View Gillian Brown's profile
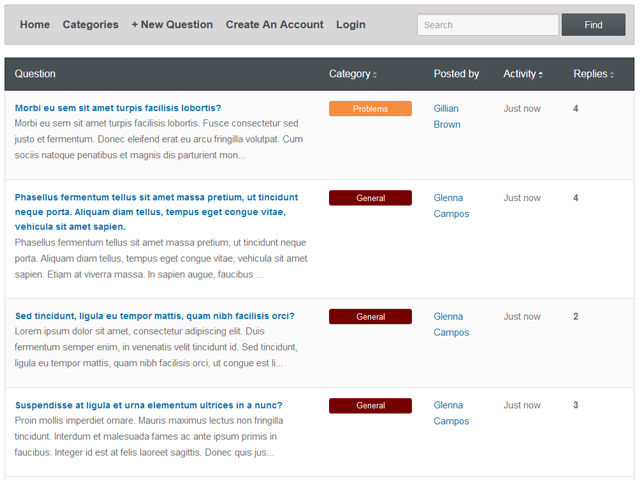 point(447,116)
